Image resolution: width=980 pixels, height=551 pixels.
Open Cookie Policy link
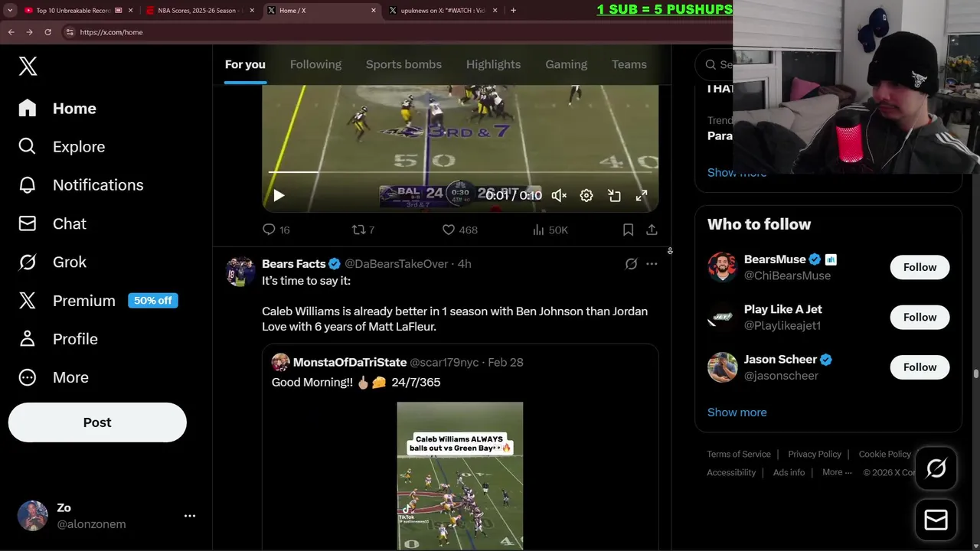click(x=884, y=454)
